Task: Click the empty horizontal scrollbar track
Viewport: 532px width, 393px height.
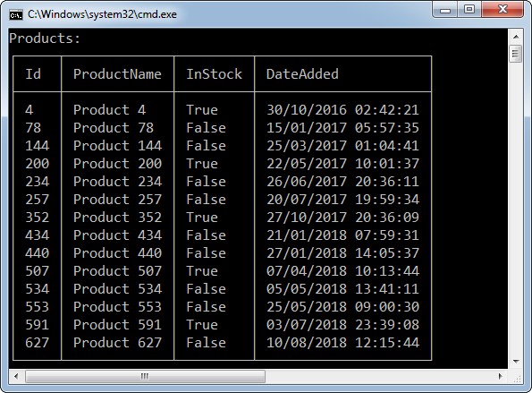Action: pos(379,376)
